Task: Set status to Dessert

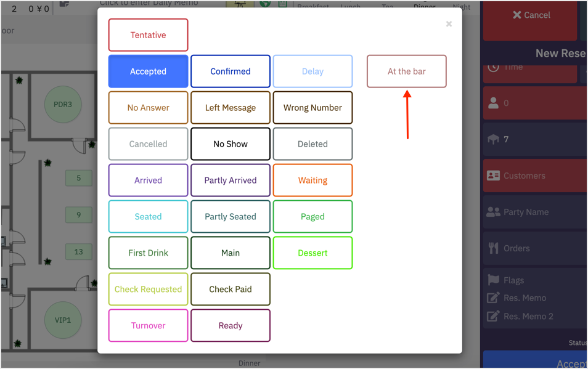Action: pos(312,253)
